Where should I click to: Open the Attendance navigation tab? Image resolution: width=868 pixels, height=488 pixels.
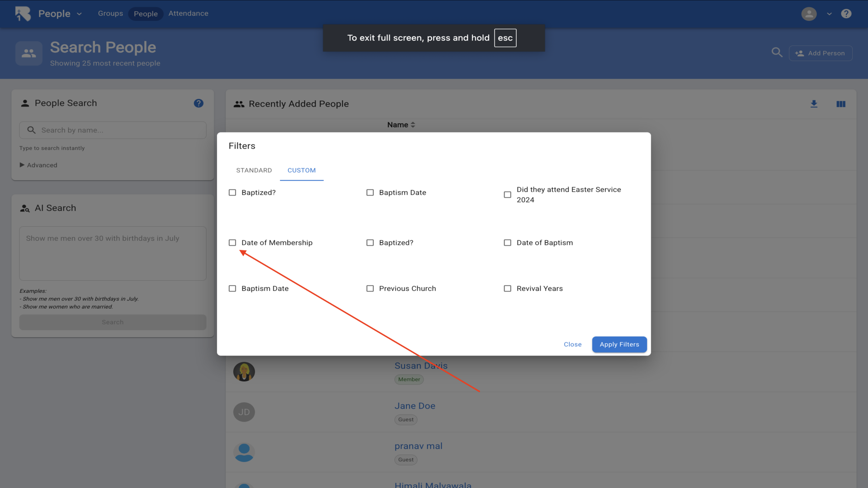[189, 14]
